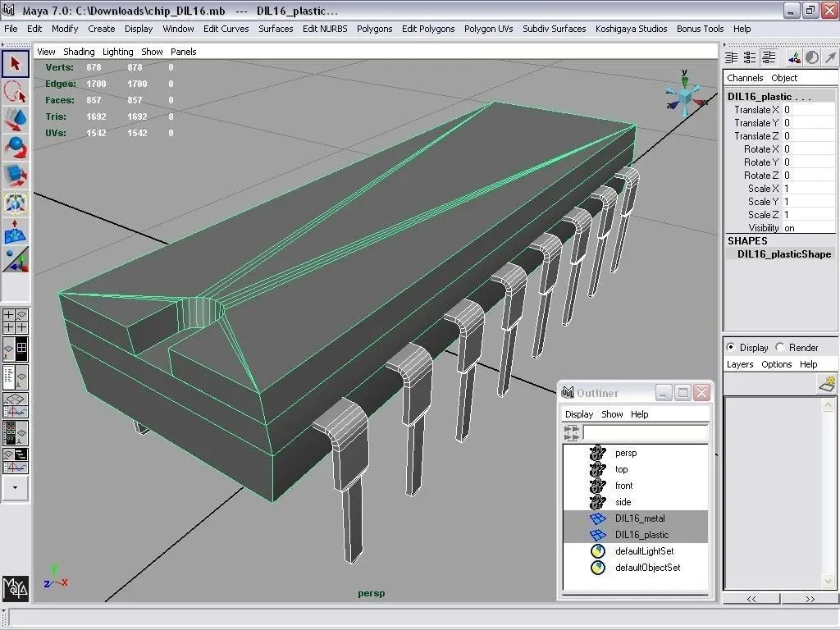840x630 pixels.
Task: Select the Render radio button in the Layer Editor
Action: click(x=780, y=347)
